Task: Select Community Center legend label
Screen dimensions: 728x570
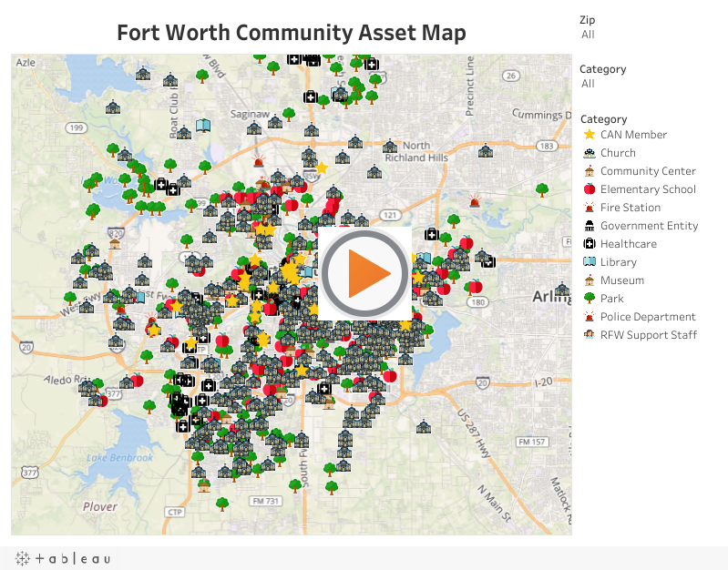Action: tap(647, 171)
